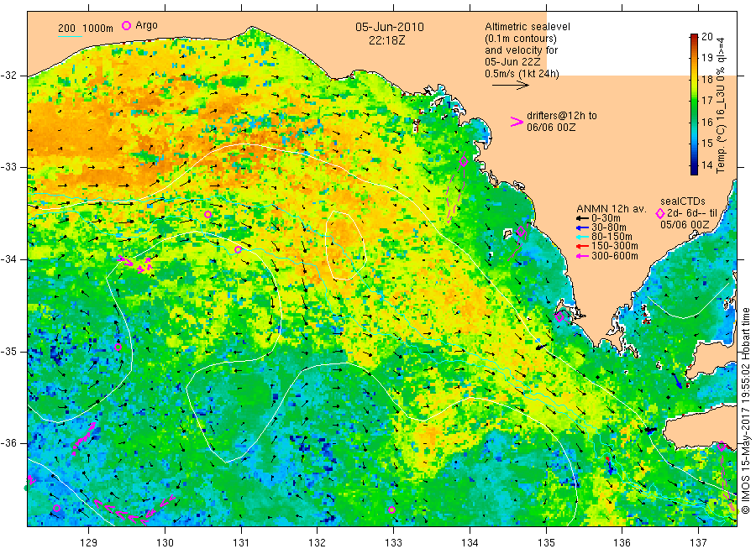
Task: Click the sealCTDs diamond legend icon
Action: pyautogui.click(x=660, y=213)
